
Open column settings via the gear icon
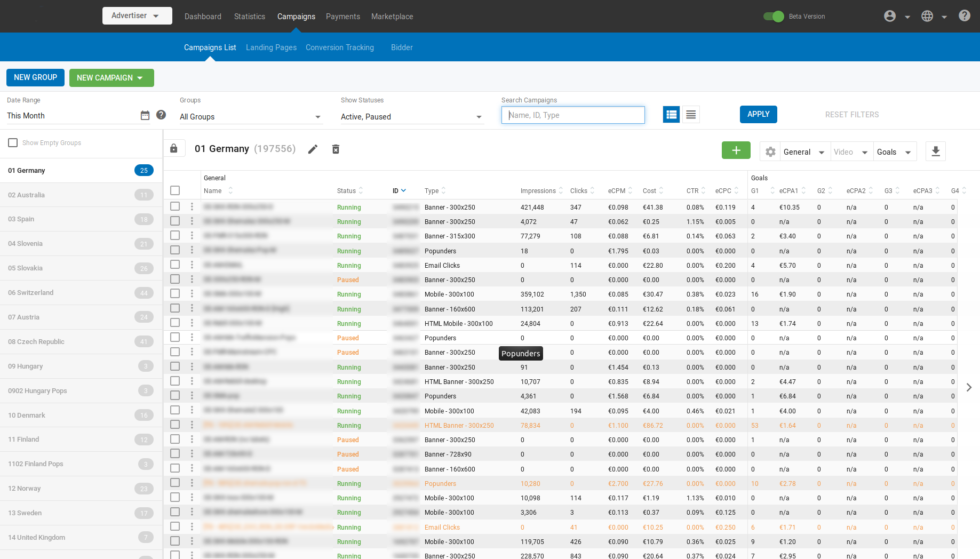point(770,151)
